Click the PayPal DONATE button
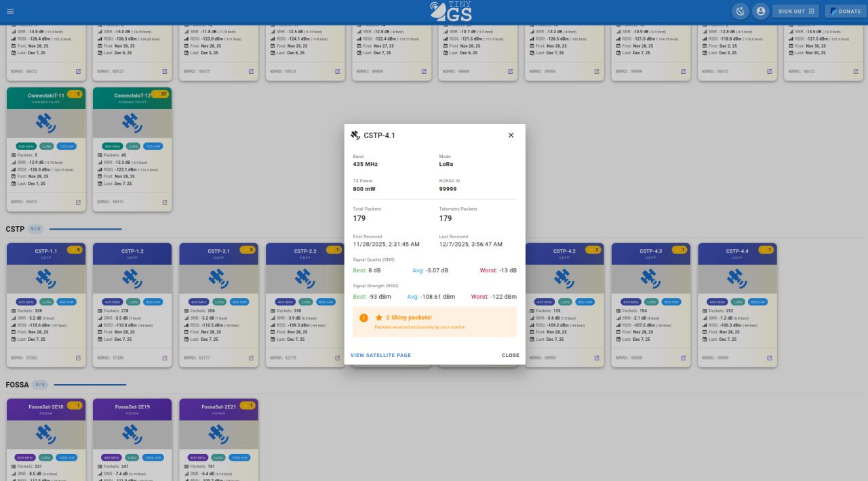Viewport: 868px width, 481px height. coord(844,12)
